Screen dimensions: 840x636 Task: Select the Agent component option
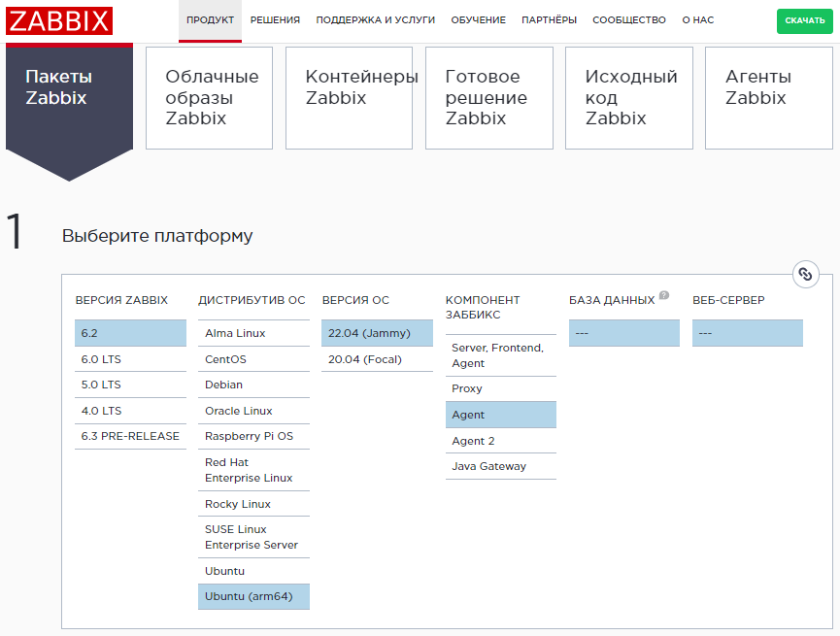click(x=501, y=415)
